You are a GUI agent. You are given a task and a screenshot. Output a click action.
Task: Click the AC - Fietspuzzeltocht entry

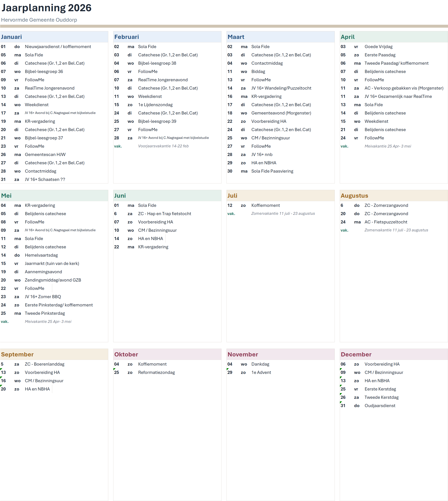[x=386, y=222]
